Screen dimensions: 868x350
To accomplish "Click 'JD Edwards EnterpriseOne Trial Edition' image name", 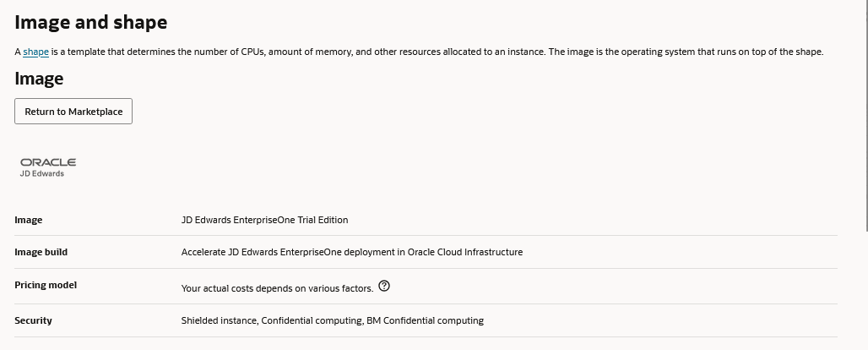I will [264, 220].
